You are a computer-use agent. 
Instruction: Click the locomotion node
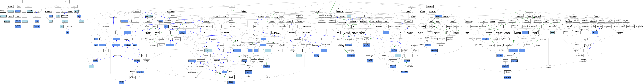click(x=277, y=11)
